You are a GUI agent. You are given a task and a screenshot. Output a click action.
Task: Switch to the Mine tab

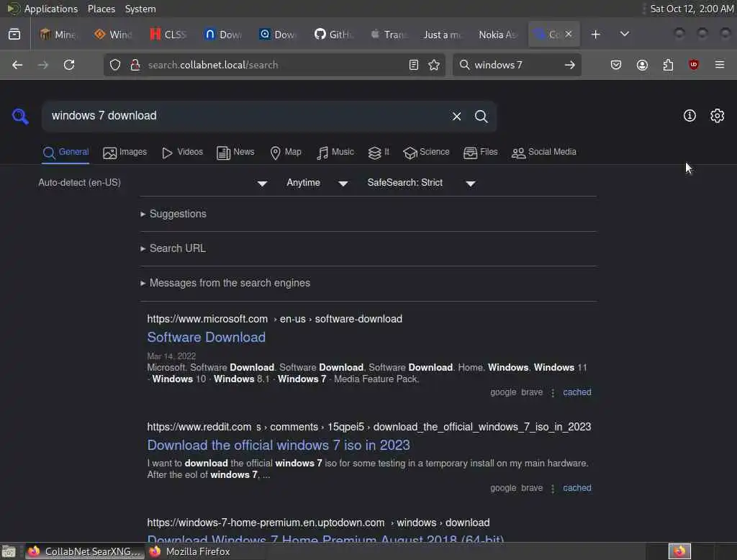58,35
